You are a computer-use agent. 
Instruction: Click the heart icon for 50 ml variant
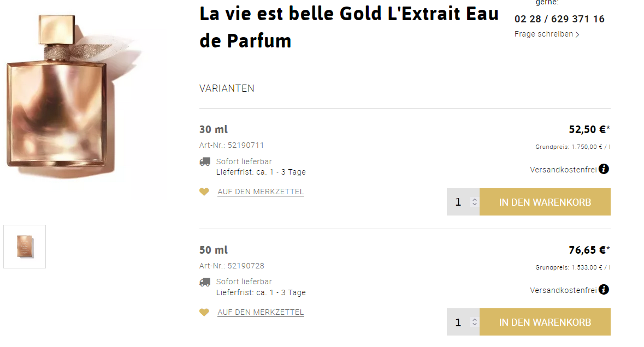coord(204,312)
